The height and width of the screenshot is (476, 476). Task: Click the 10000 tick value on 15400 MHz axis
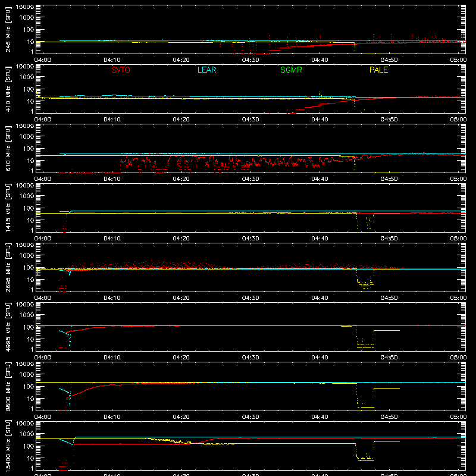[25, 424]
